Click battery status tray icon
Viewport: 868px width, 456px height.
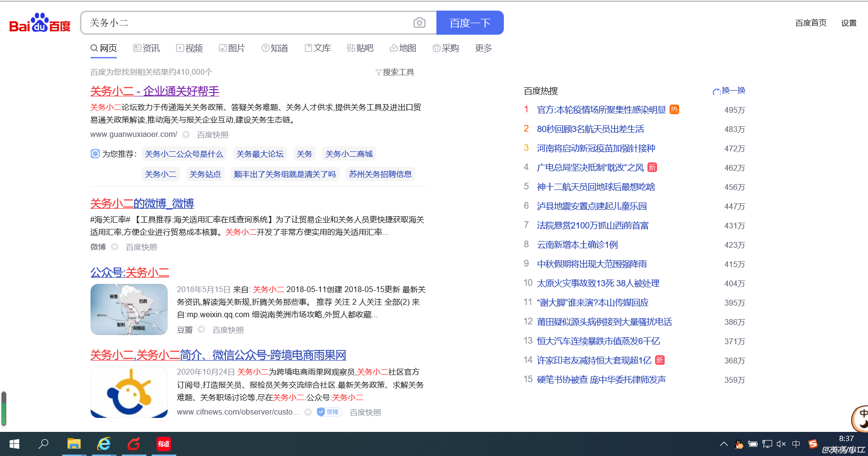tap(753, 444)
